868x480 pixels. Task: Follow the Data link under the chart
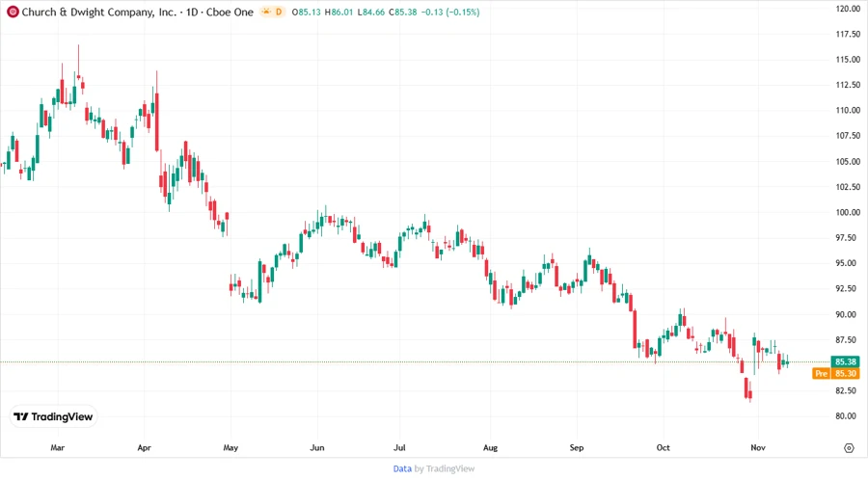(x=402, y=468)
